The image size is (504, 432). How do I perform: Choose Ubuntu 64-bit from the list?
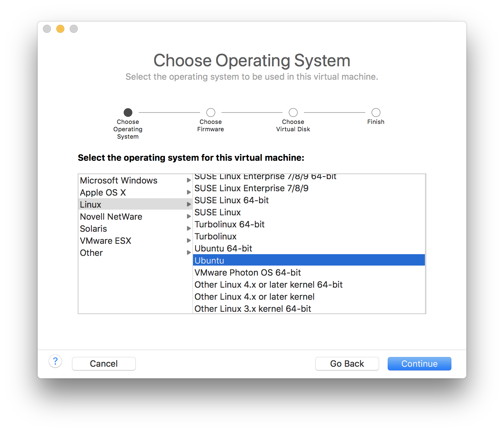224,248
